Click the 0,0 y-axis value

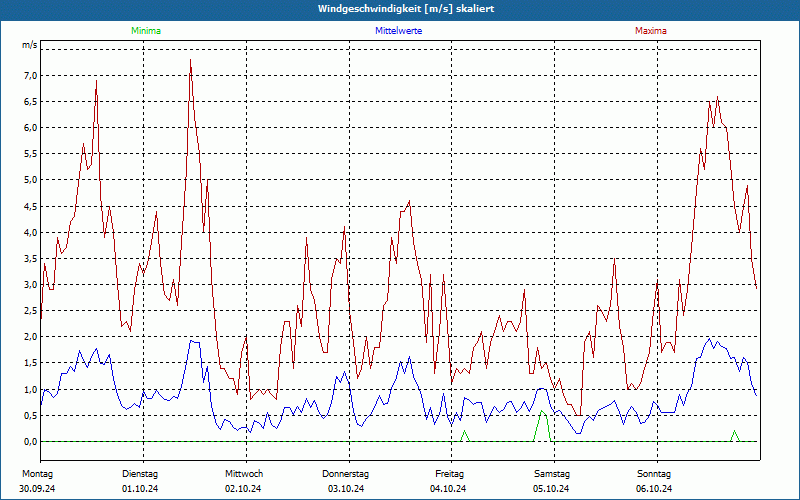(x=31, y=442)
